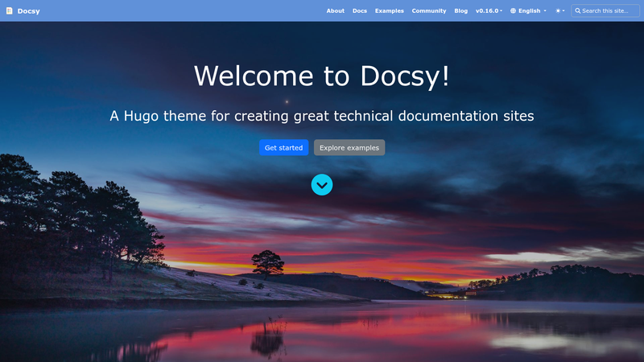The height and width of the screenshot is (362, 644).
Task: Open the About page
Action: tap(335, 10)
